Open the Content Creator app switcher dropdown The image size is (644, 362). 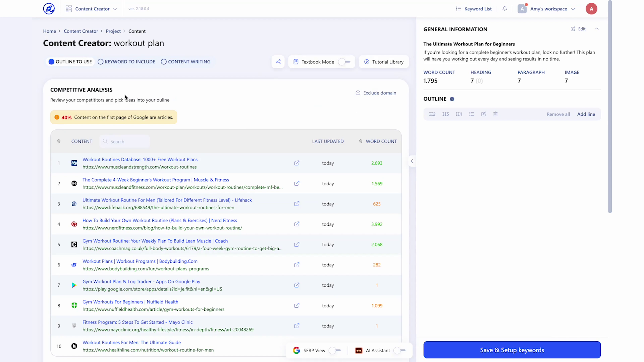coord(115,9)
